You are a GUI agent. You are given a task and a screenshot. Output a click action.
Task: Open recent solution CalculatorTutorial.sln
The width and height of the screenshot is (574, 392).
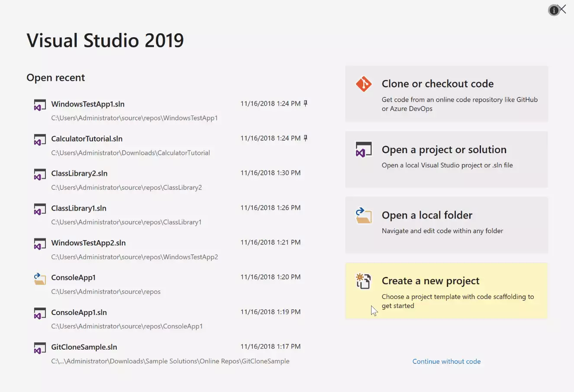point(87,138)
